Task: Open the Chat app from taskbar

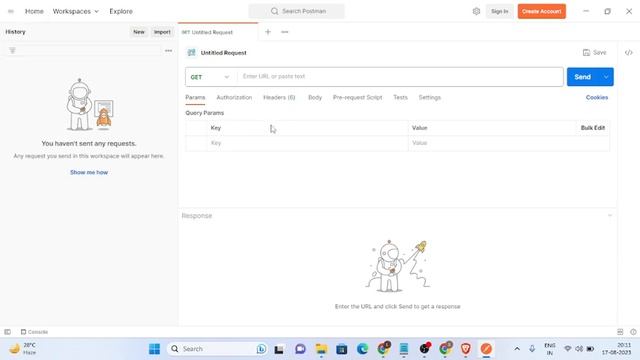Action: pos(300,349)
